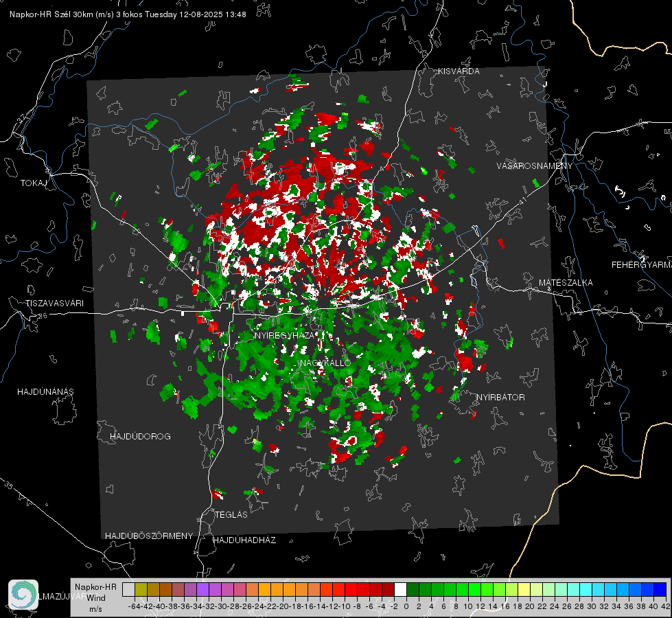The image size is (672, 618).
Task: Click the NYÍRBÁTOR town label
Action: pyautogui.click(x=500, y=397)
